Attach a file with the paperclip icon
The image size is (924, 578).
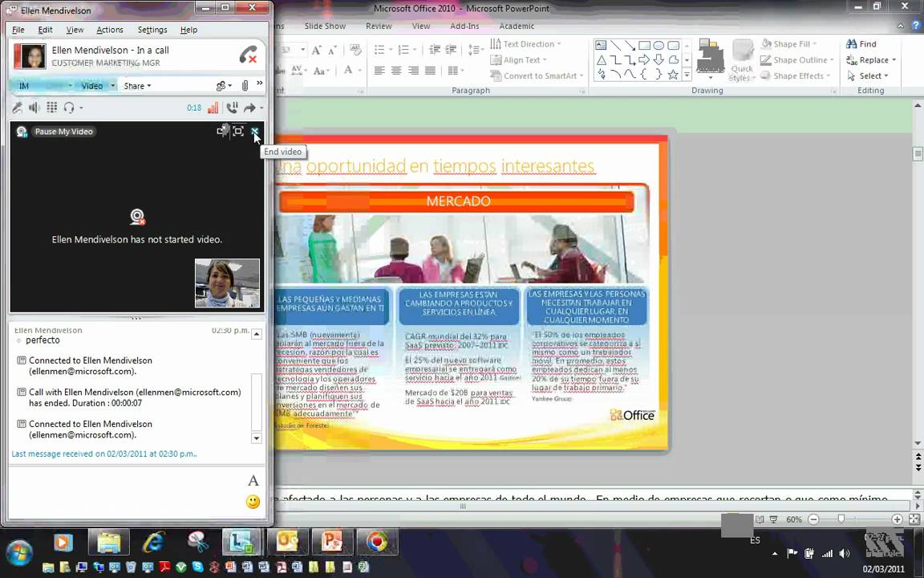pyautogui.click(x=245, y=86)
